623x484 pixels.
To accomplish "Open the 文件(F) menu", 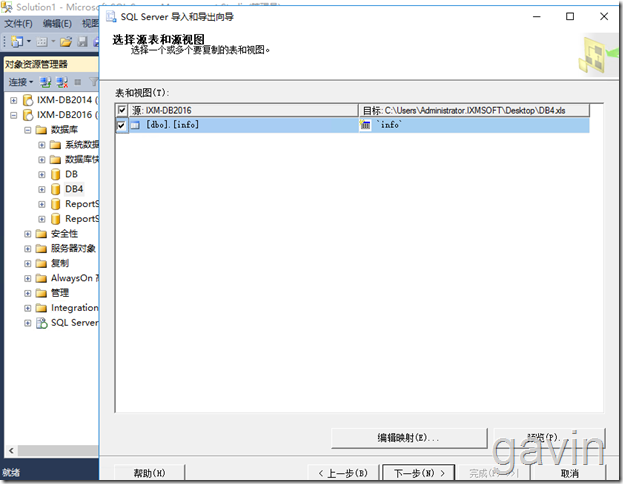I will point(18,24).
